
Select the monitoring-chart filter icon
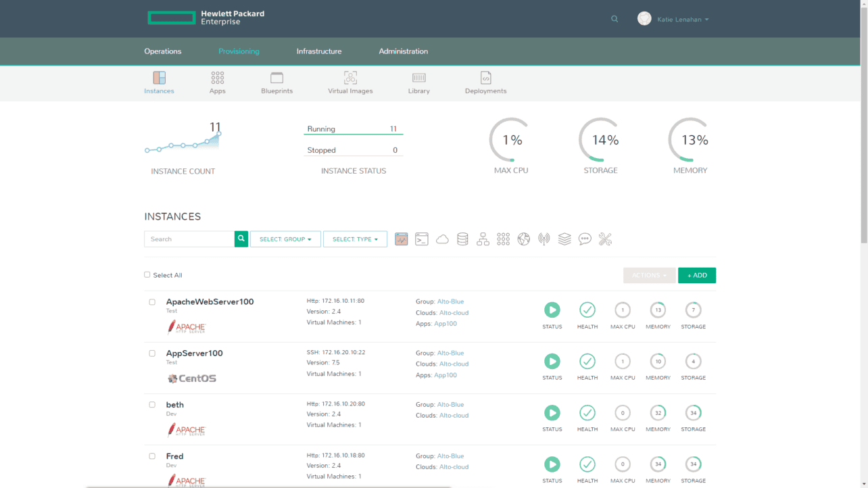point(402,239)
